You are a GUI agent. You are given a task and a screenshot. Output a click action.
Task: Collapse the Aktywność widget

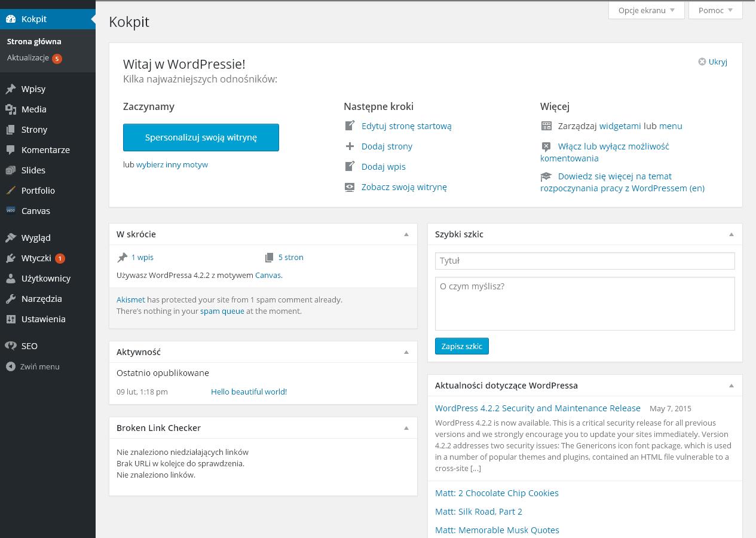coord(406,352)
